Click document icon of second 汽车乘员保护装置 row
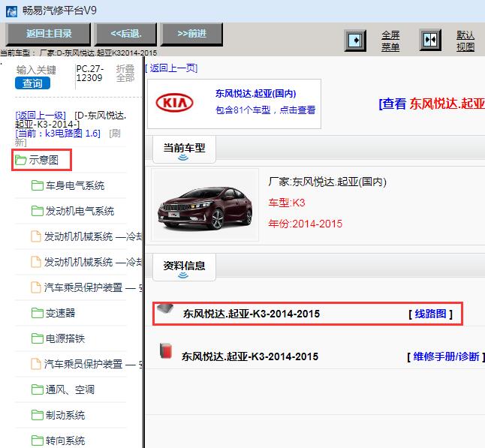Image resolution: width=485 pixels, height=448 pixels. [36, 364]
